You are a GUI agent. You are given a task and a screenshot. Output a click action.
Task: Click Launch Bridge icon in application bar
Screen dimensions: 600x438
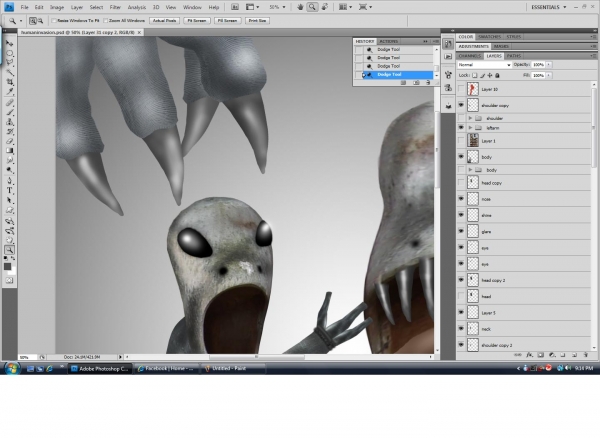tap(235, 7)
